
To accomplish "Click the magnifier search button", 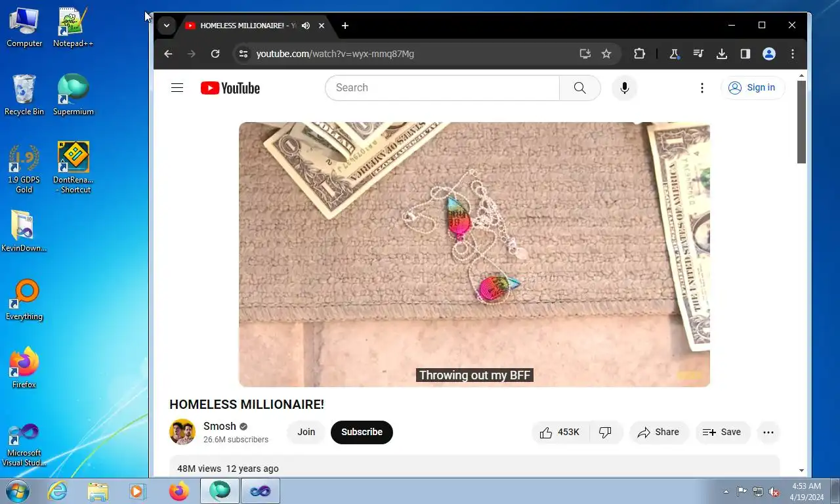I will coord(580,88).
